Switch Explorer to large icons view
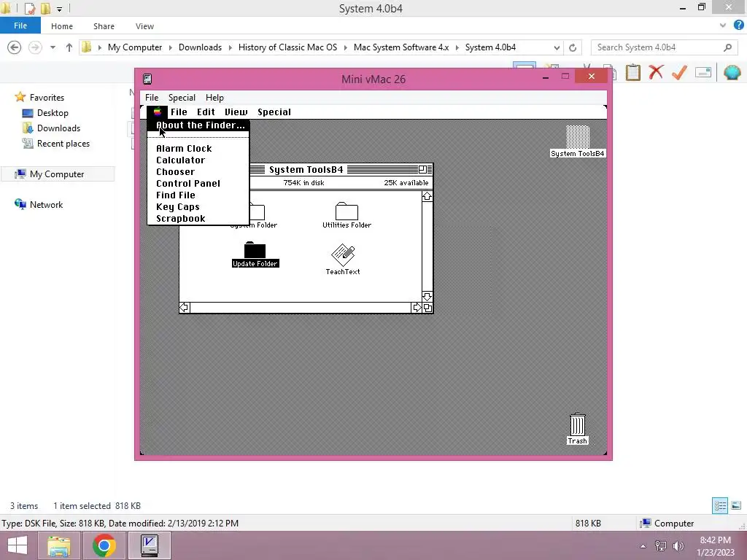747x560 pixels. point(736,505)
